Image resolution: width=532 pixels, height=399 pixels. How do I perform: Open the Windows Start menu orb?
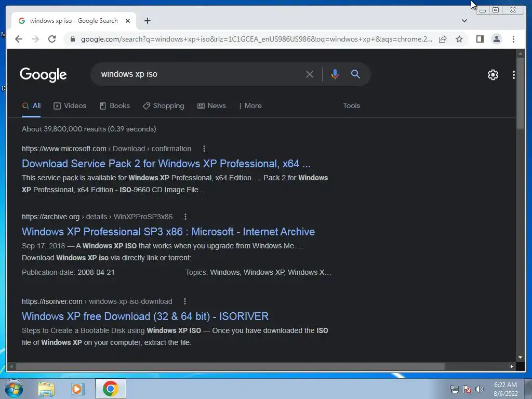click(x=14, y=389)
